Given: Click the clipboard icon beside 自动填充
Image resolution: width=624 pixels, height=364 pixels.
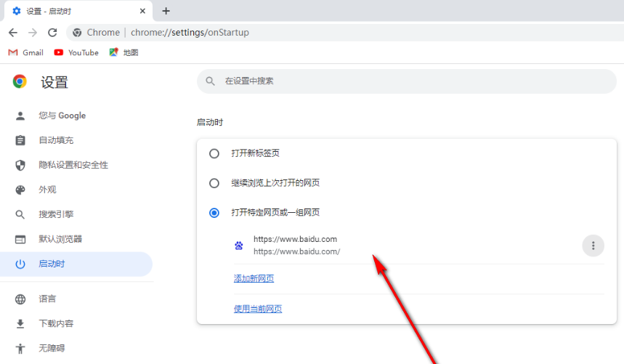Looking at the screenshot, I should click(20, 140).
